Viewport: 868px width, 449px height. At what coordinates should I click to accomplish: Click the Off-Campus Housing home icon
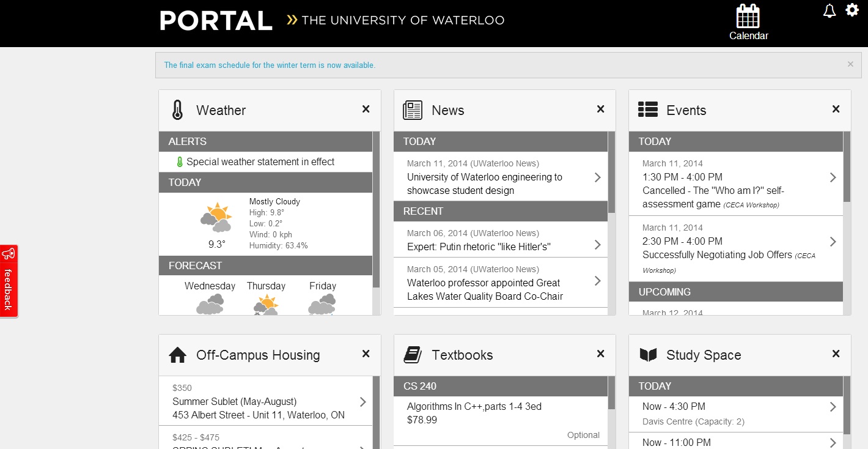[x=177, y=355]
